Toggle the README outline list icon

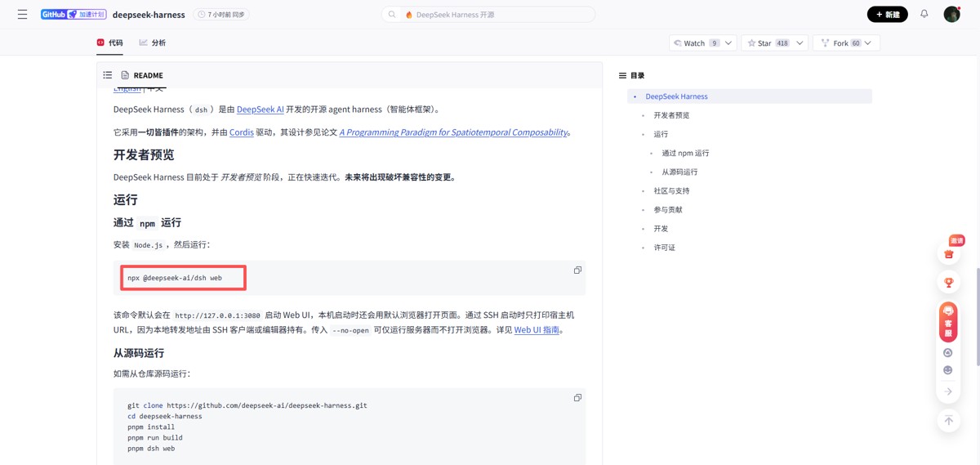point(107,75)
